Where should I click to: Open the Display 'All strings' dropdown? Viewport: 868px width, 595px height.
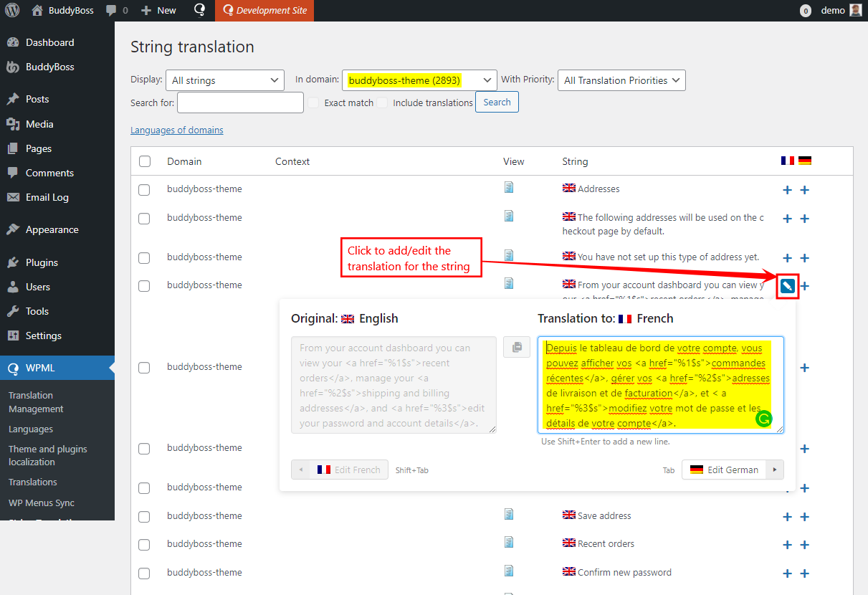tap(224, 80)
